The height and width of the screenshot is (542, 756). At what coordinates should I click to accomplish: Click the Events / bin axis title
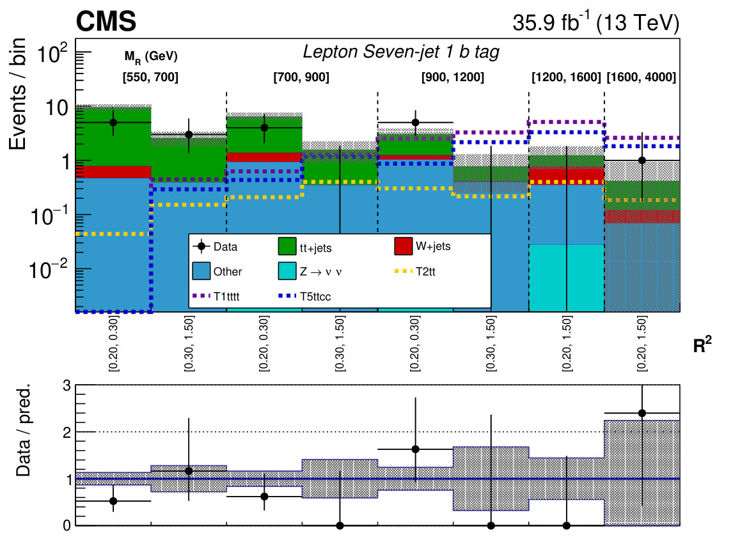[17, 94]
